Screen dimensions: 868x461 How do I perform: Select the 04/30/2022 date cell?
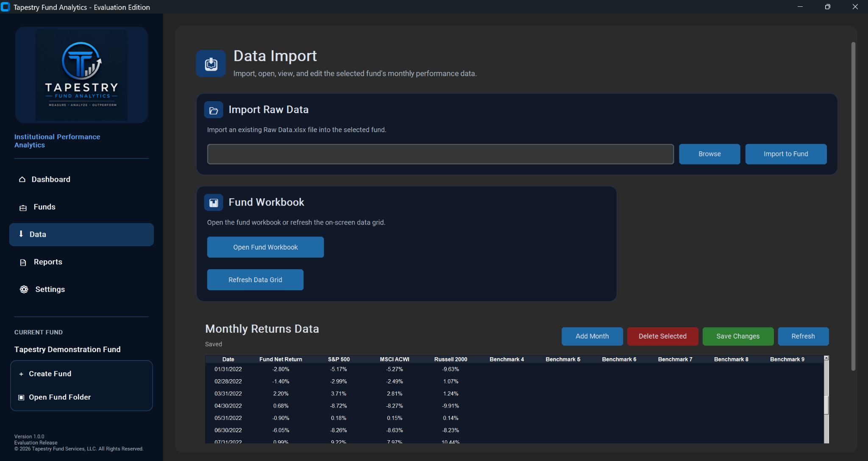228,406
